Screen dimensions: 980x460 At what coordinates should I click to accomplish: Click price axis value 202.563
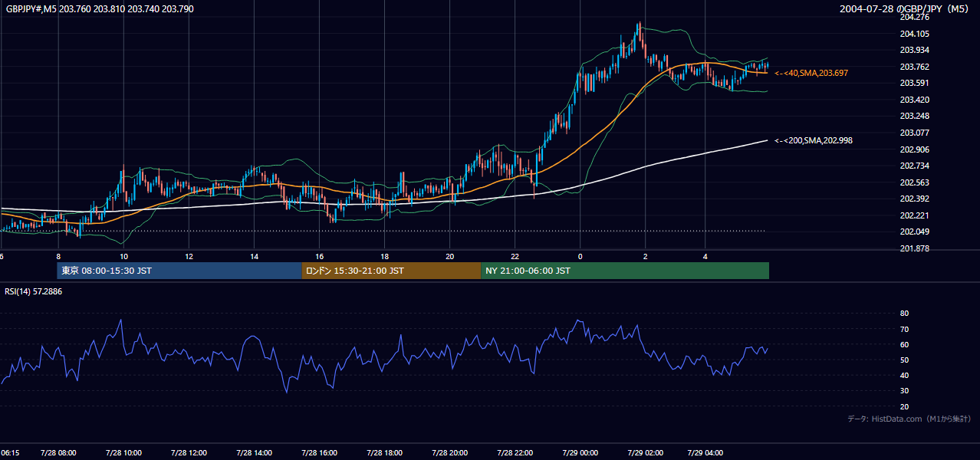point(914,182)
